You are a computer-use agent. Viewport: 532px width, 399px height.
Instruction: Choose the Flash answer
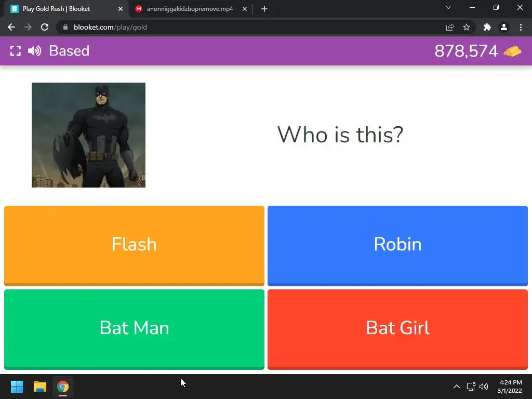tap(134, 246)
